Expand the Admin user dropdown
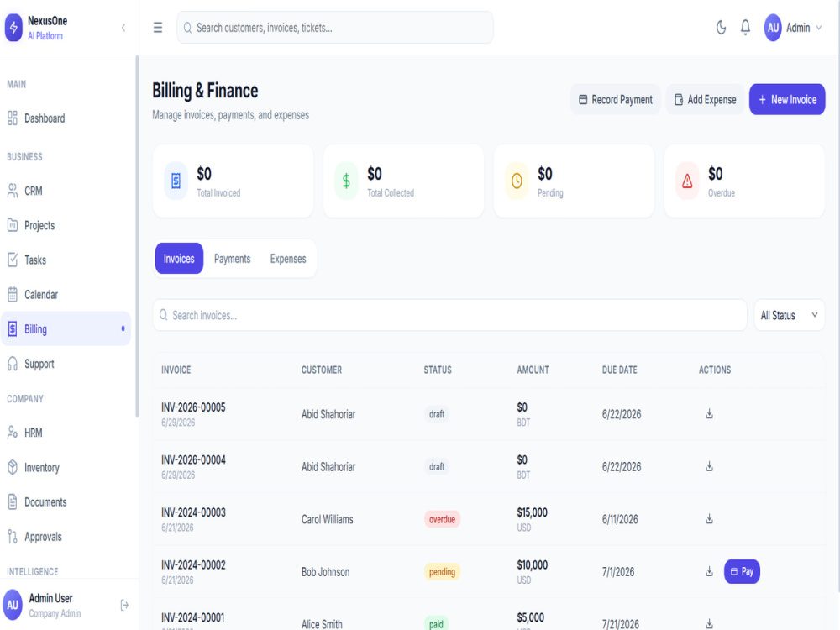The width and height of the screenshot is (840, 630). [804, 28]
